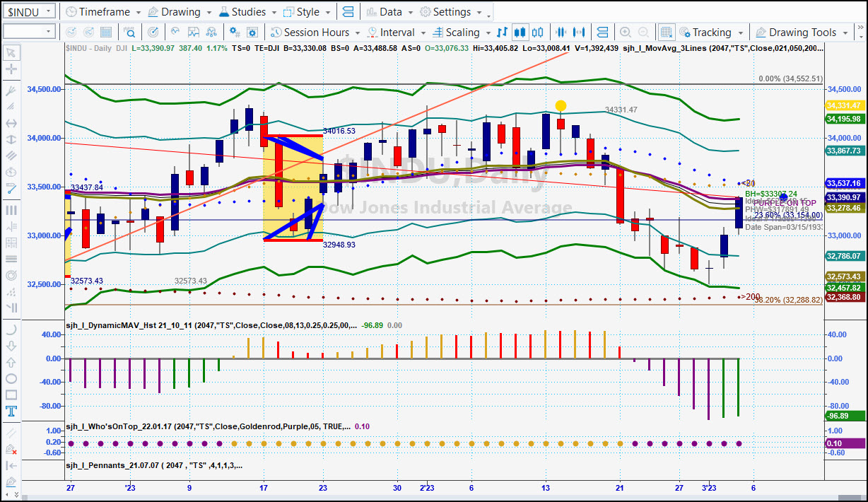Click the 34016.53 high price label
Image resolution: width=868 pixels, height=502 pixels.
click(339, 131)
